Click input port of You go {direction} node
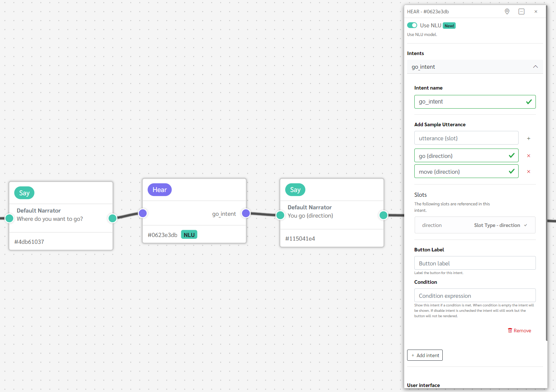Viewport: 556px width, 392px height. [280, 215]
